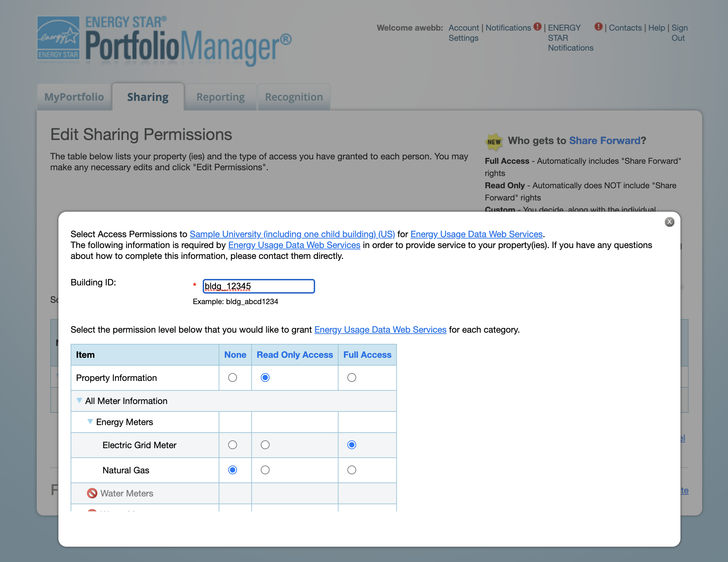The width and height of the screenshot is (728, 562).
Task: Collapse the Energy Meters group
Action: [x=90, y=422]
